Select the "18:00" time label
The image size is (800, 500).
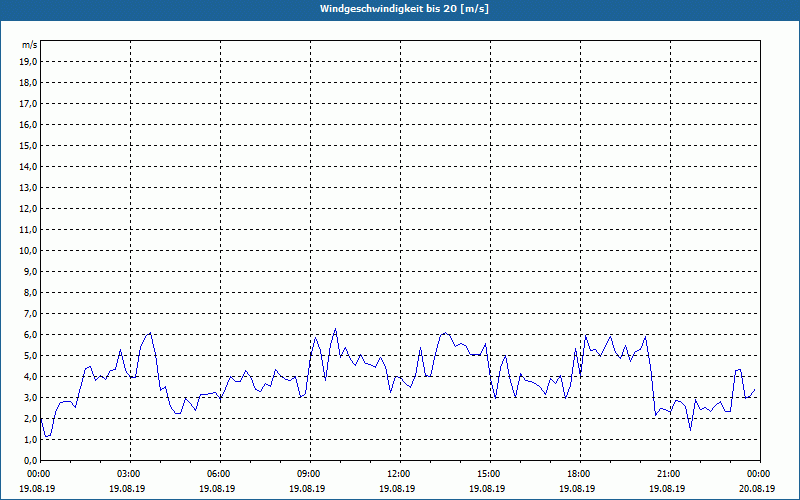580,474
